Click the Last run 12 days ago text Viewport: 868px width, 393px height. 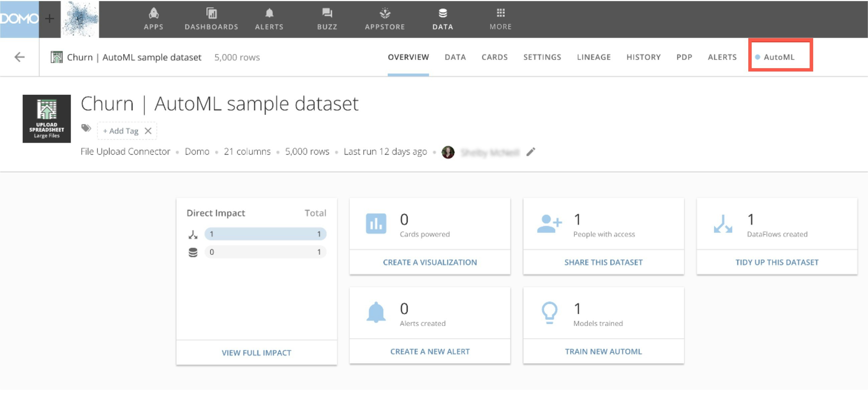pos(385,151)
